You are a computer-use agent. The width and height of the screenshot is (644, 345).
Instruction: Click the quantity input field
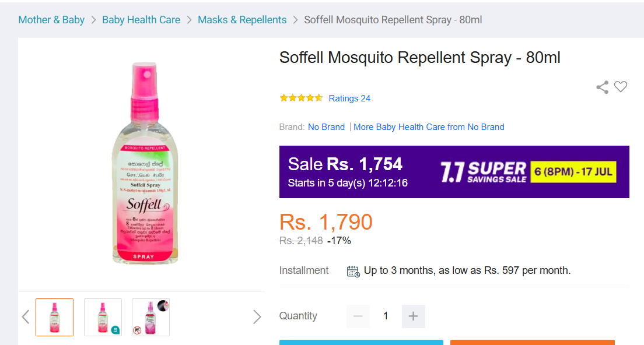coord(386,316)
